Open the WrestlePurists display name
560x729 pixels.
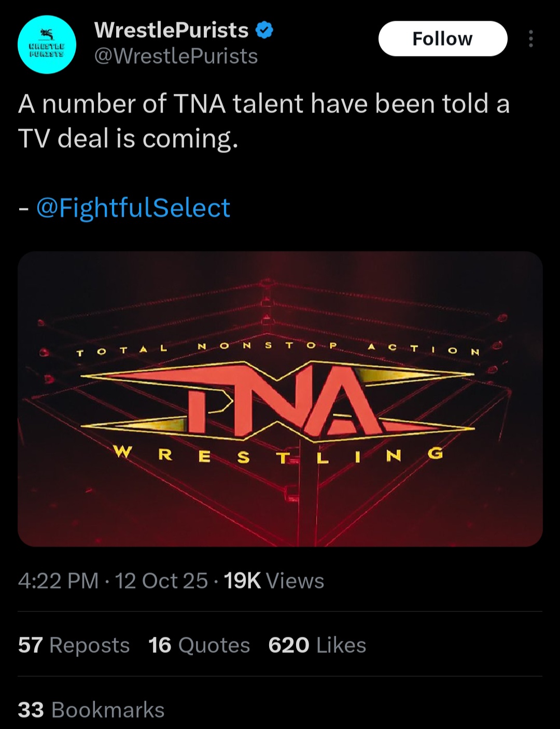171,31
